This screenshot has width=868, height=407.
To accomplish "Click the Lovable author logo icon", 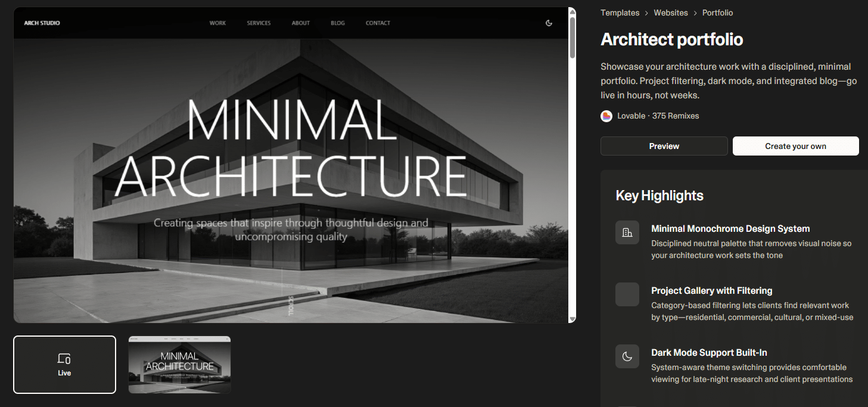I will pyautogui.click(x=606, y=116).
